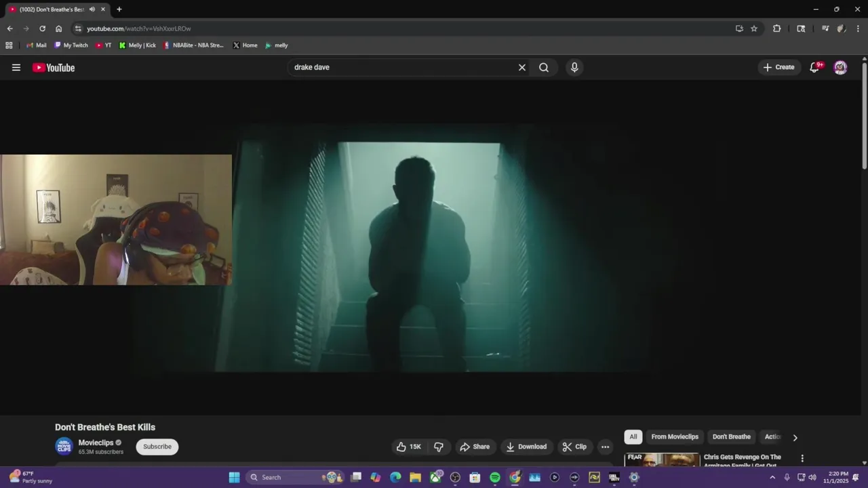Open the 'Chris Gets Revenge' recommended thumbnail

(x=662, y=460)
